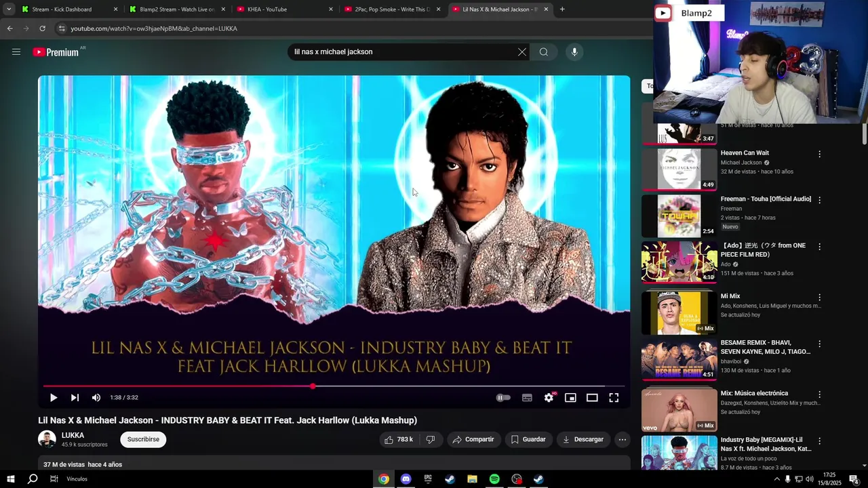Viewport: 868px width, 488px height.
Task: Open options menu for Mix: Música electrónica
Action: pos(819,394)
